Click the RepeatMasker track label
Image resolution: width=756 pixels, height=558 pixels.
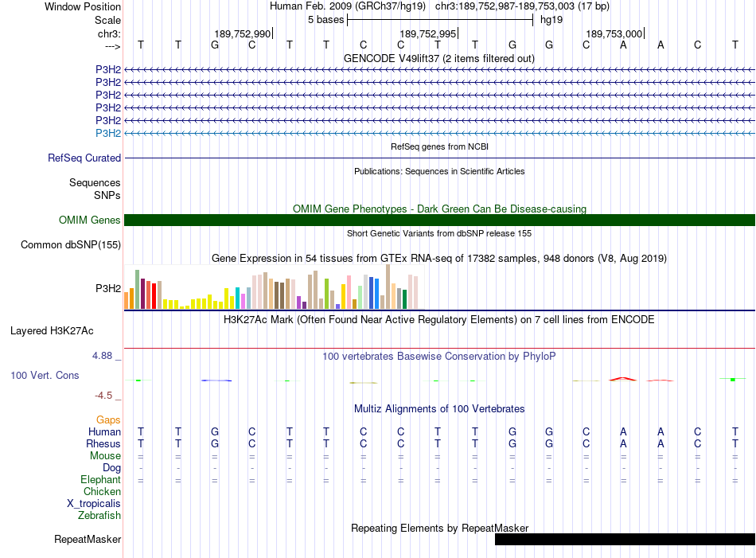click(88, 539)
